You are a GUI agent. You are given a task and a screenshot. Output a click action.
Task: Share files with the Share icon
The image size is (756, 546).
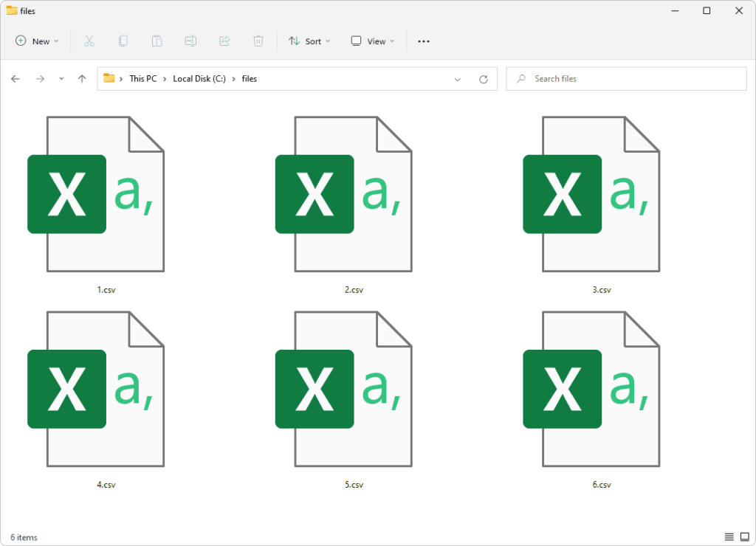tap(224, 41)
